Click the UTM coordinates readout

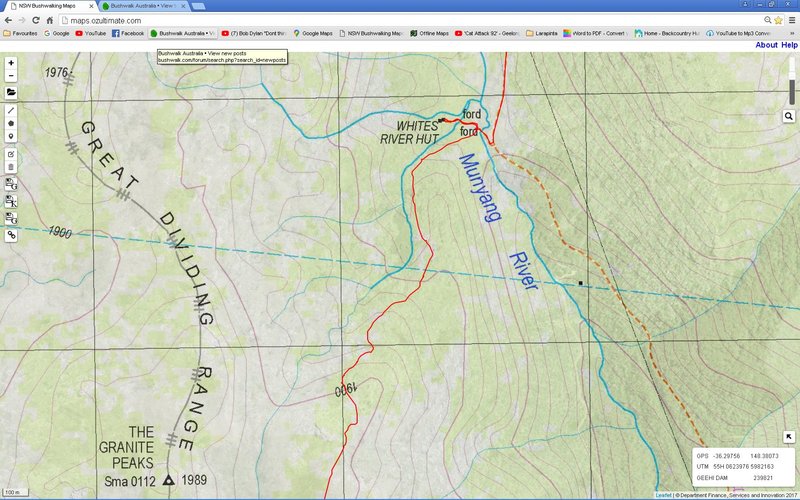point(735,466)
